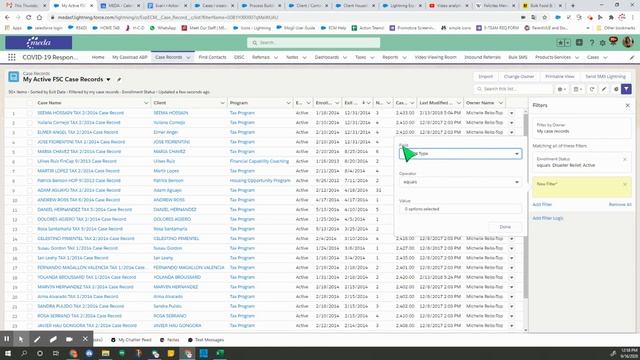The image size is (640, 360).
Task: Close the recording annotation toolbar
Action: click(x=85, y=339)
